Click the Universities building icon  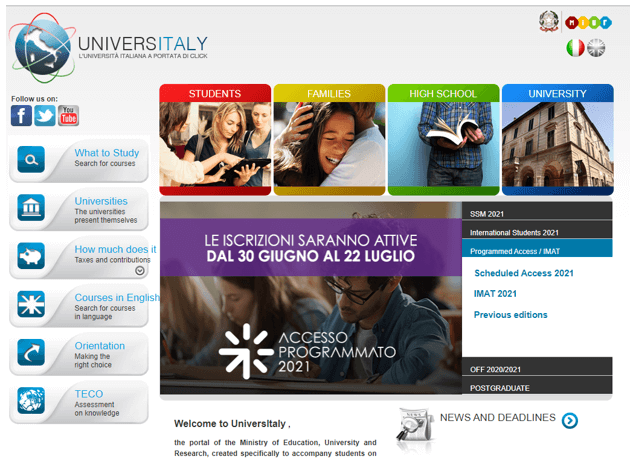coord(31,208)
